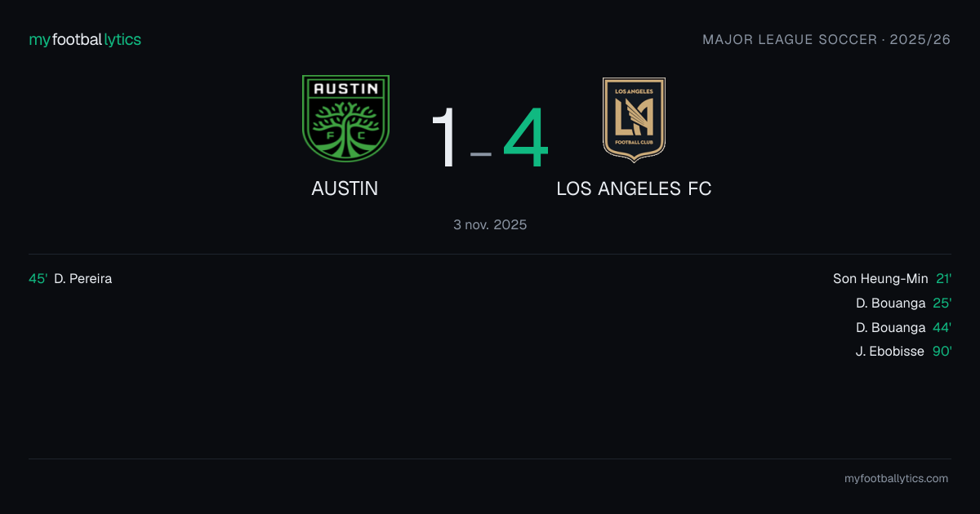Select scorer Son Heung-Min
This screenshot has width=980, height=514.
pos(880,279)
